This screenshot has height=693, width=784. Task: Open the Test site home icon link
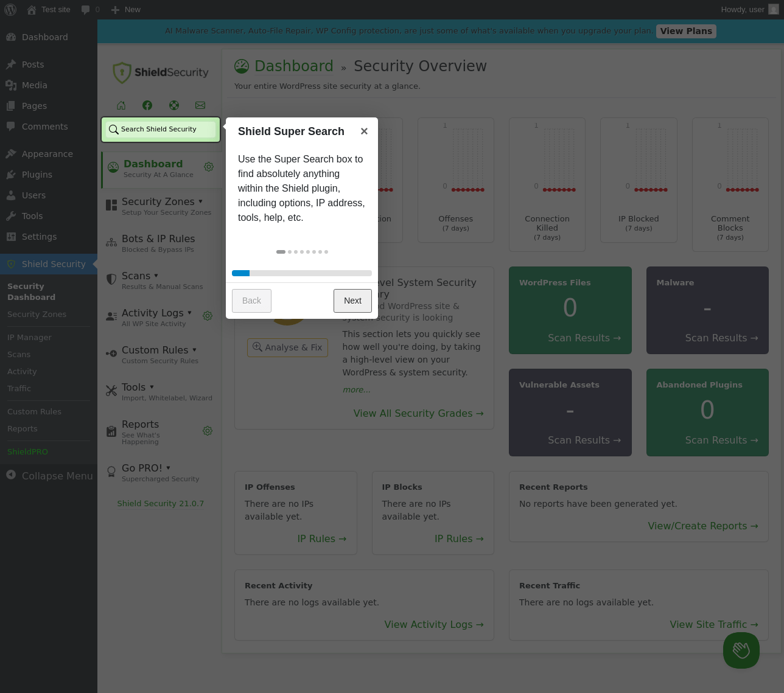click(31, 10)
